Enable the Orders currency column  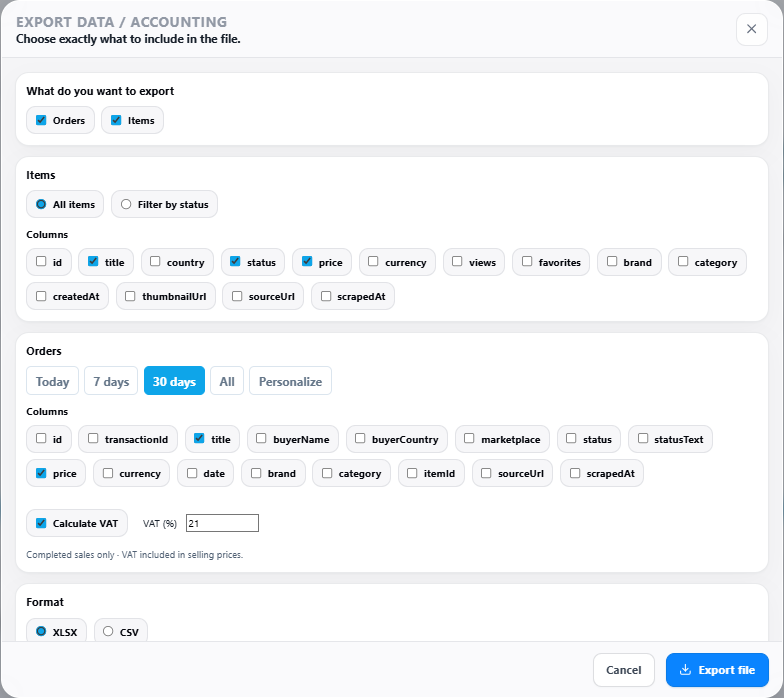(108, 473)
